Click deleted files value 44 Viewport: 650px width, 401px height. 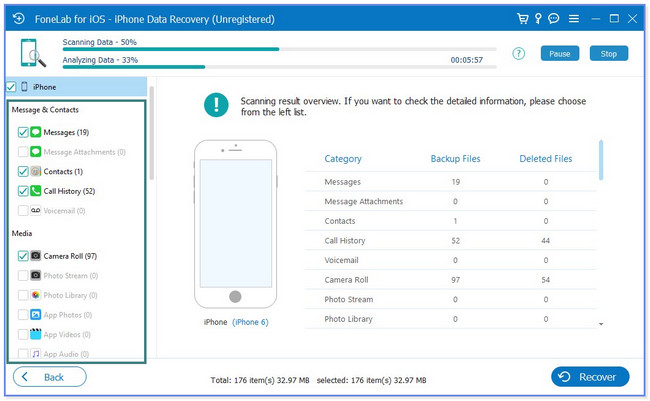tap(546, 241)
